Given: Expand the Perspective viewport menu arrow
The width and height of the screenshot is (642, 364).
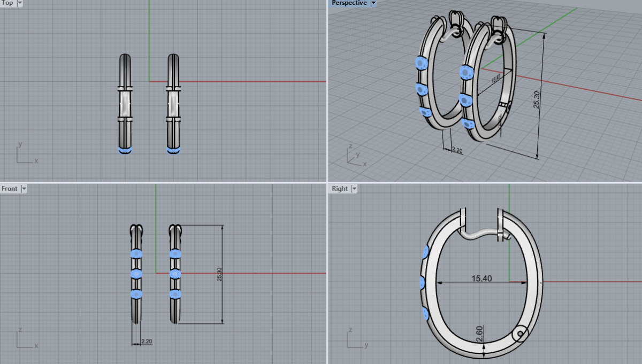Looking at the screenshot, I should pos(373,3).
